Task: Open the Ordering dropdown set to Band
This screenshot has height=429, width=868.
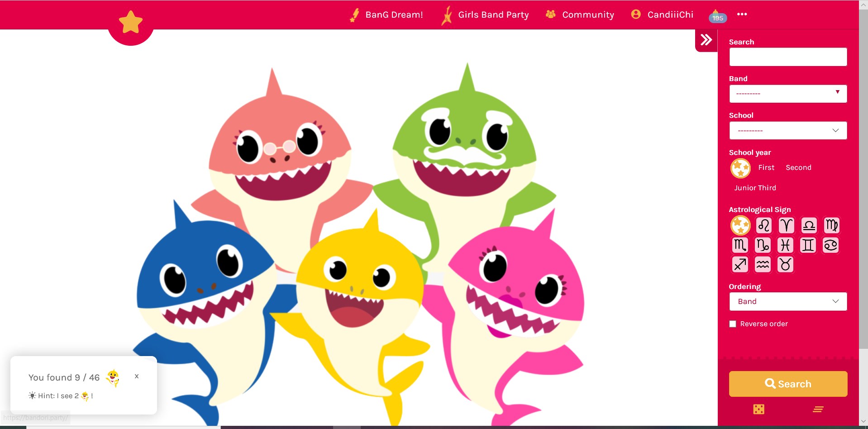Action: (x=788, y=302)
